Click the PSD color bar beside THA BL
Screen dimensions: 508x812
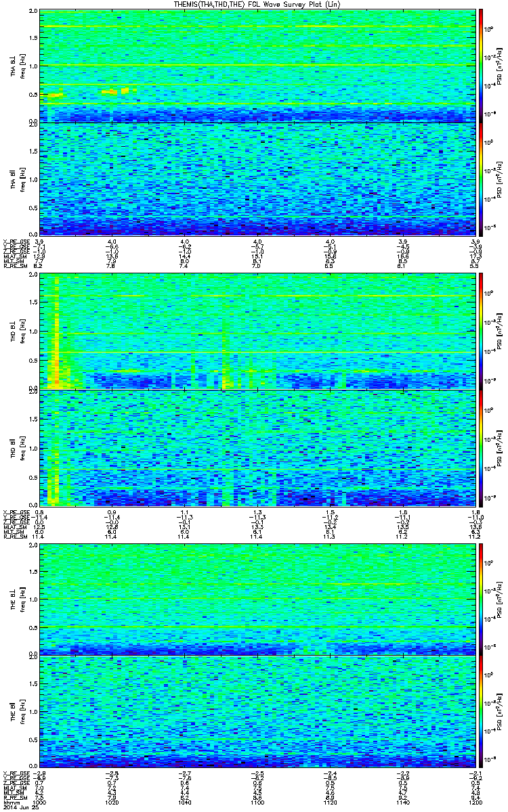tap(481, 66)
